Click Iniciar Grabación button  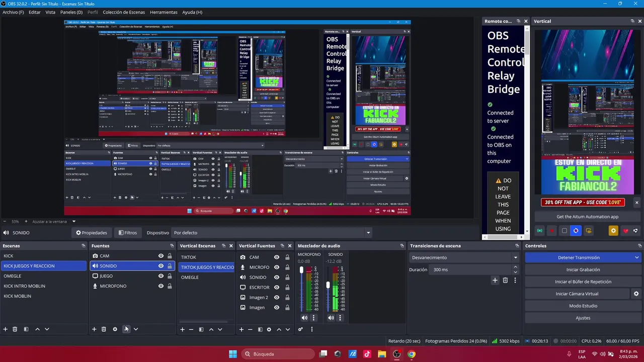pos(583,269)
